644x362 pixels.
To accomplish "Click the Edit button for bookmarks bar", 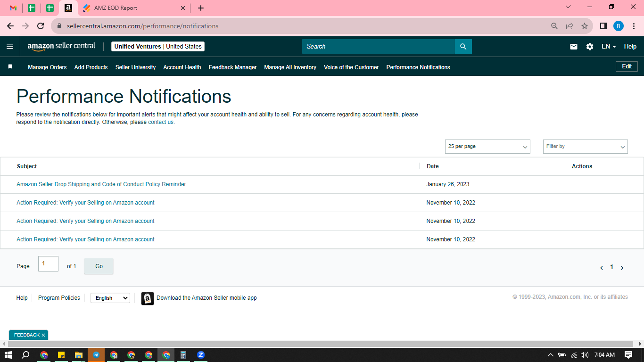I will pos(627,66).
